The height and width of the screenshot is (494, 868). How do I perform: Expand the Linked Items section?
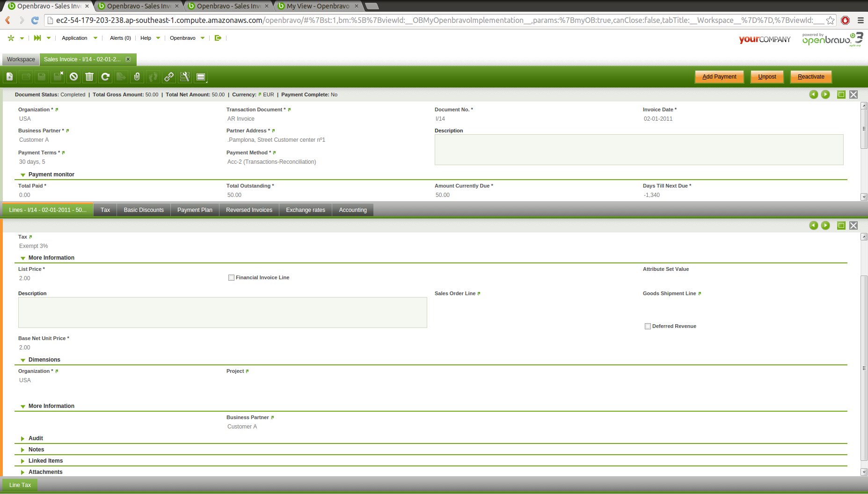(23, 461)
